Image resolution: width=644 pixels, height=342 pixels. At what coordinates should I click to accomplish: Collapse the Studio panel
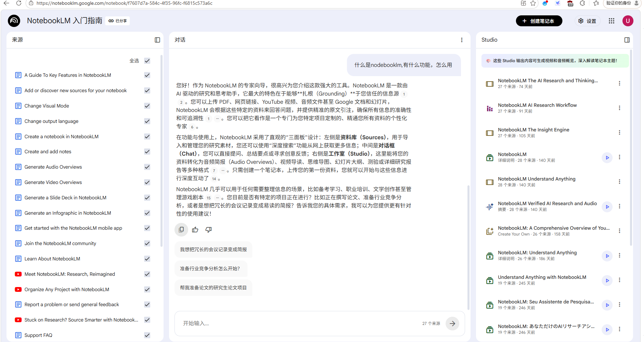point(627,40)
